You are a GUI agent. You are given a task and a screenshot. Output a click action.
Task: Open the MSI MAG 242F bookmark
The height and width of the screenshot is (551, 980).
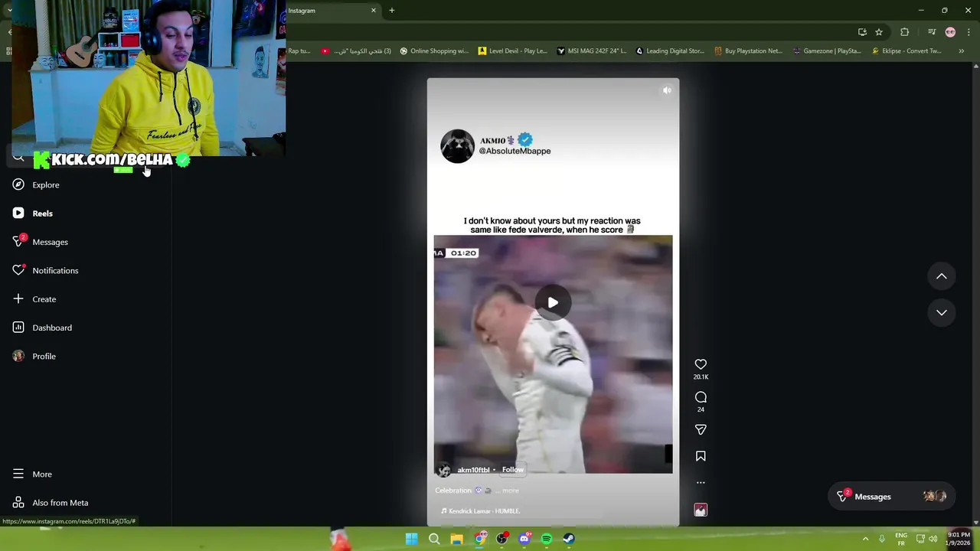(x=592, y=51)
